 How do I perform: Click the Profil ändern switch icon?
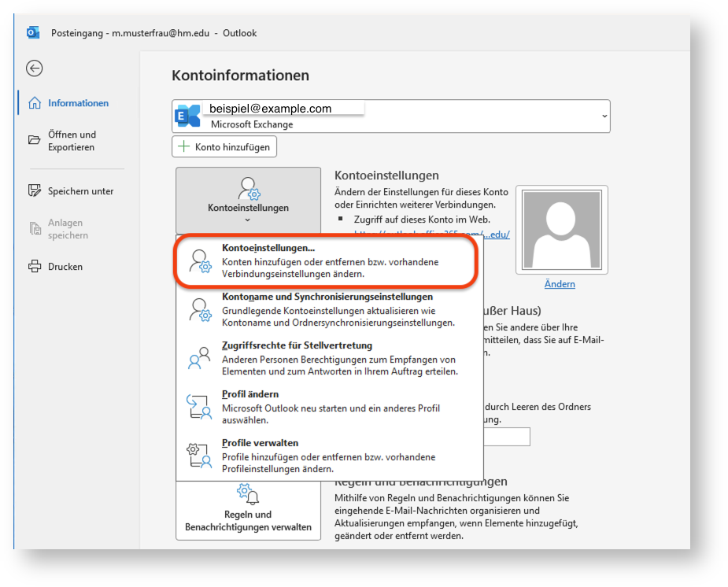pos(199,407)
